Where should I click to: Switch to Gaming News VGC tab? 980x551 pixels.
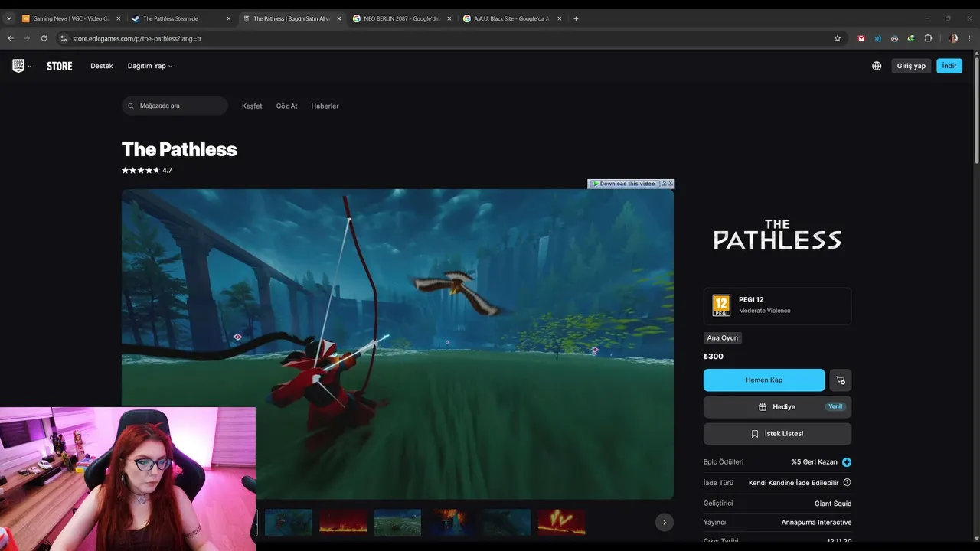tap(71, 18)
